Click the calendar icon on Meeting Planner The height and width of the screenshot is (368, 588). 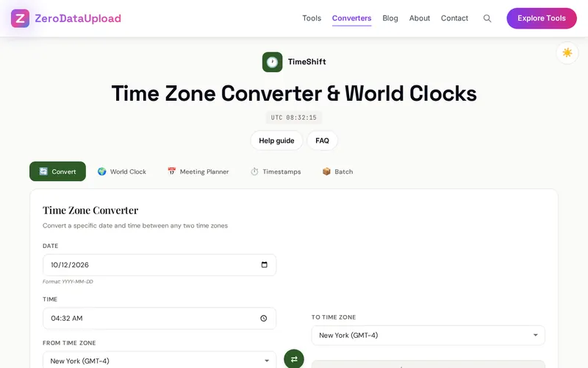[x=171, y=171]
